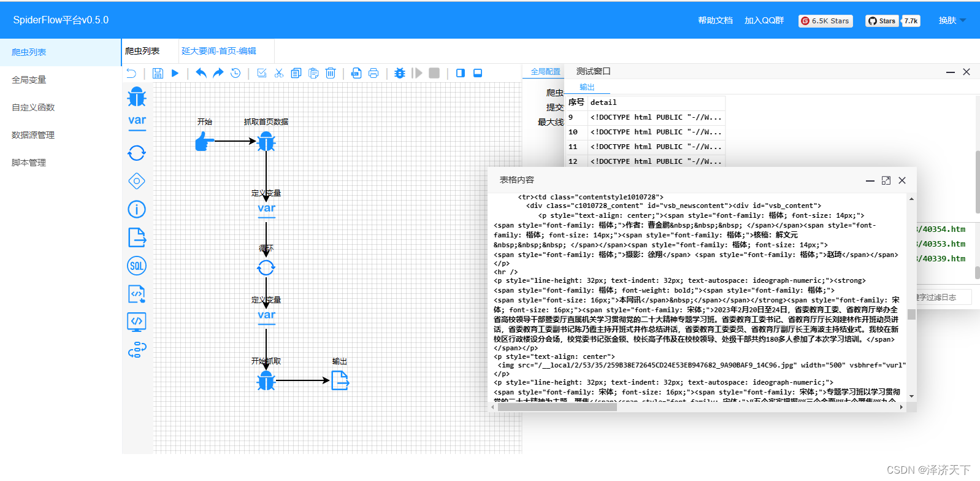The height and width of the screenshot is (481, 980).
Task: Click gray stop square icon
Action: tap(434, 73)
